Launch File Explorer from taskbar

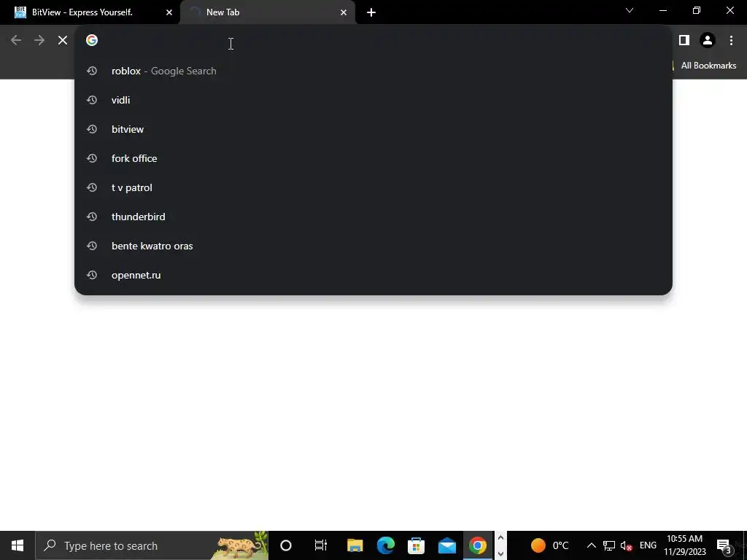355,545
